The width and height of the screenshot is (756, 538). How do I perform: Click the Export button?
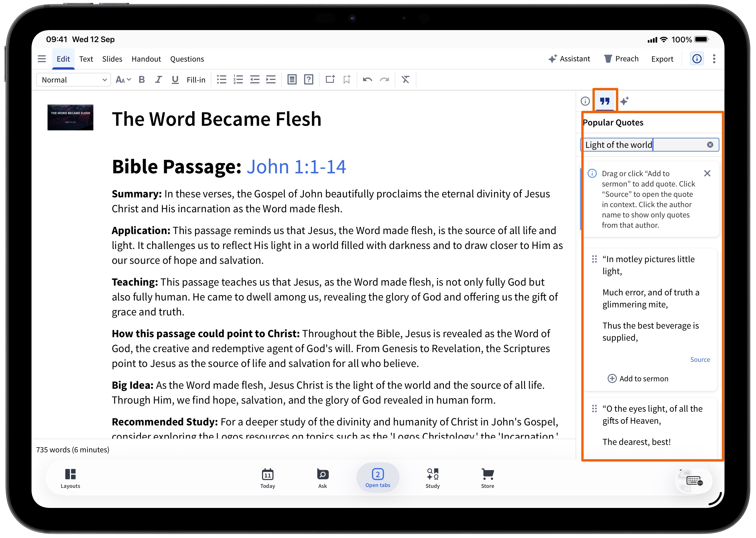click(663, 59)
